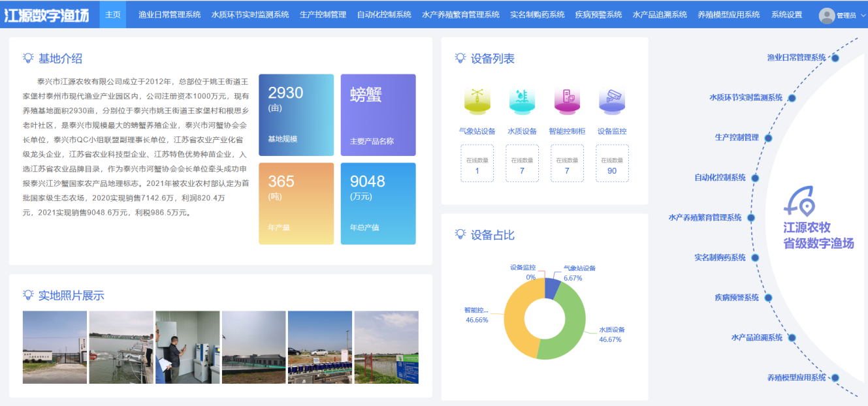Click the 2930 亩 基地规模 card

pos(296,115)
